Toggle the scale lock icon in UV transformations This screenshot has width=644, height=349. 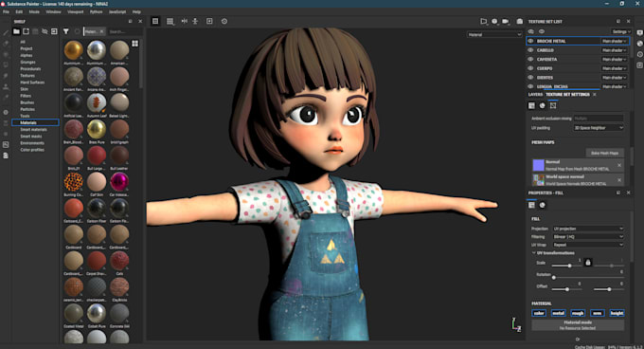click(x=588, y=263)
